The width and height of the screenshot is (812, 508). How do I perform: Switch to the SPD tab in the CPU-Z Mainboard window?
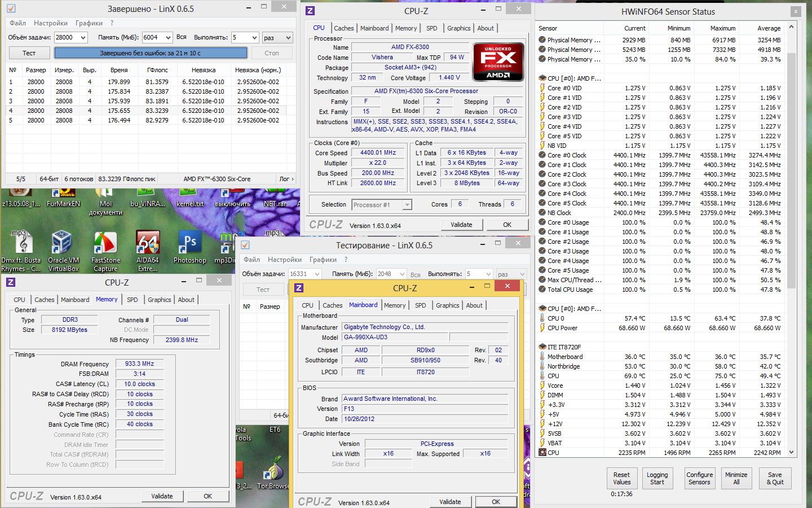[x=421, y=305]
